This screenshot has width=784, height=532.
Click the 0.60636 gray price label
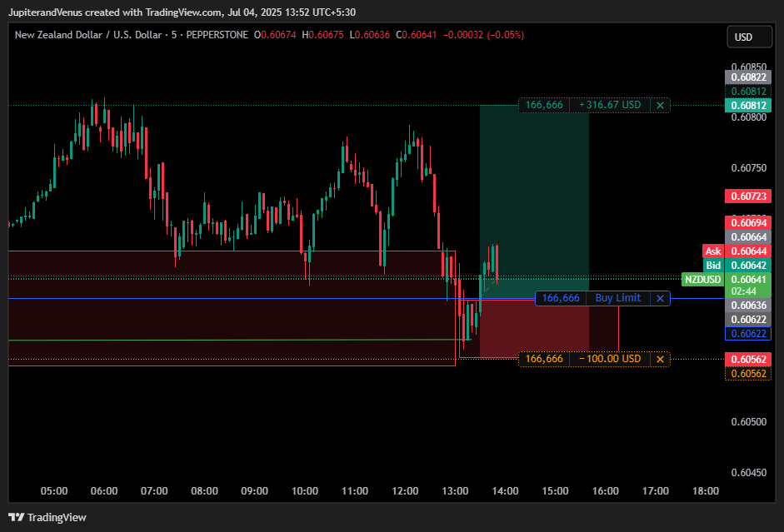(748, 306)
